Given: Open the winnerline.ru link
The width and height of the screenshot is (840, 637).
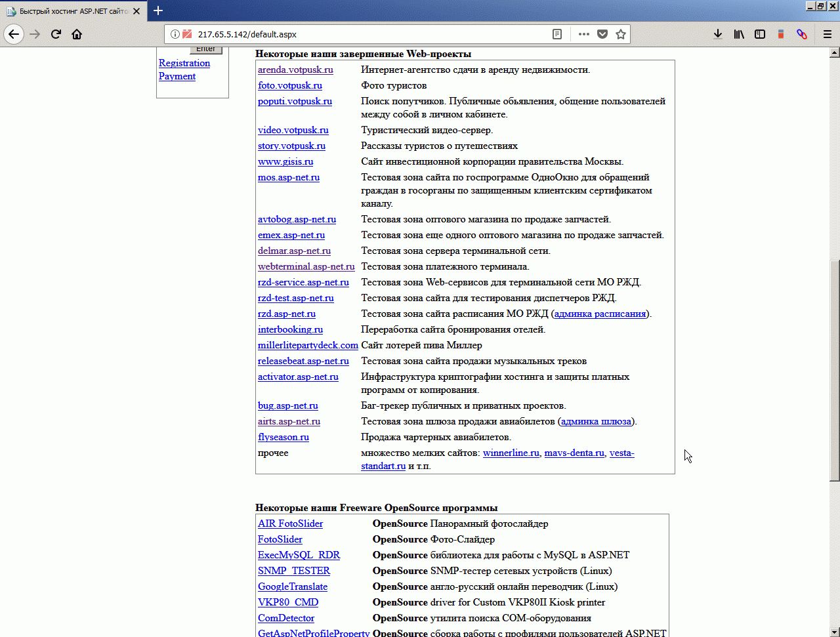Looking at the screenshot, I should click(511, 453).
